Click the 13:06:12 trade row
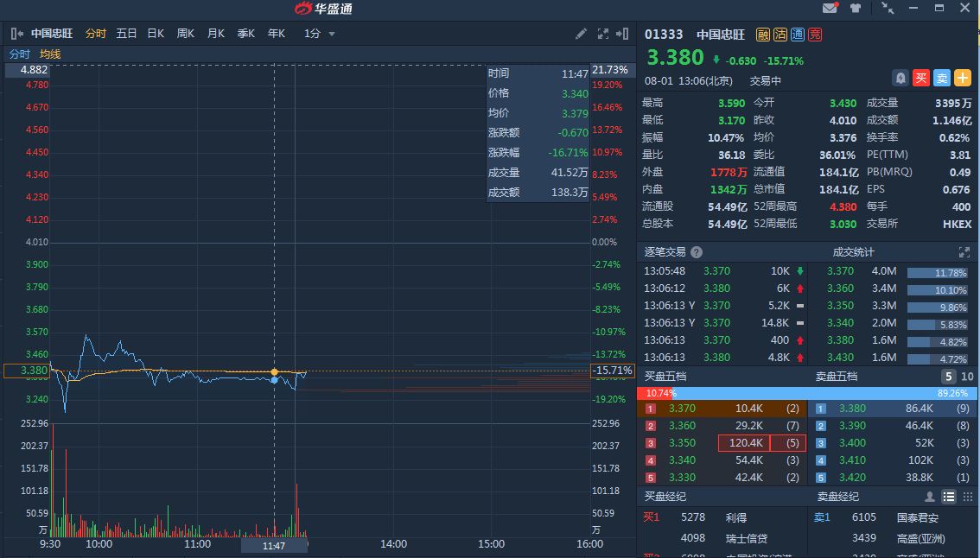The width and height of the screenshot is (980, 558). pyautogui.click(x=723, y=288)
